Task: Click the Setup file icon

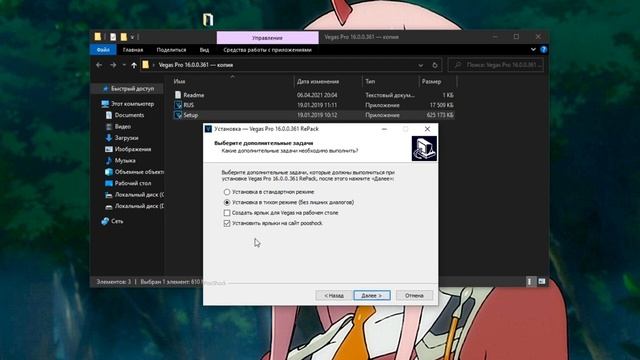Action: pyautogui.click(x=178, y=115)
